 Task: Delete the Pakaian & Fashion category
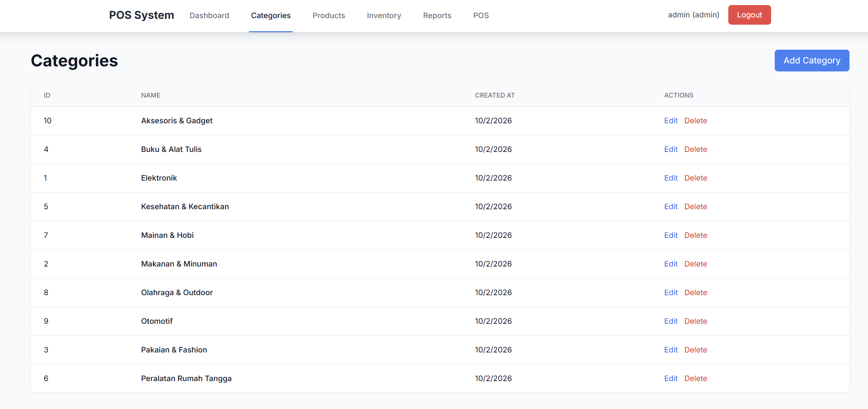coord(696,350)
